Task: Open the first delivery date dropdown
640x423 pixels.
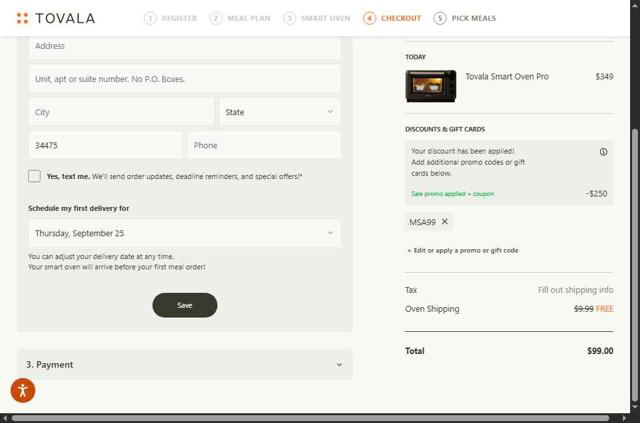Action: (x=184, y=233)
